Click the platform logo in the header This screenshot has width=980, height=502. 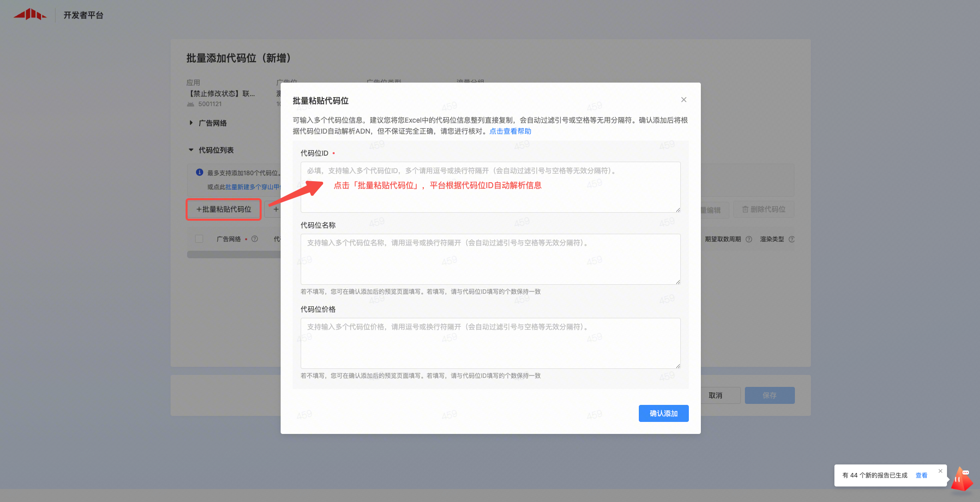(x=30, y=15)
